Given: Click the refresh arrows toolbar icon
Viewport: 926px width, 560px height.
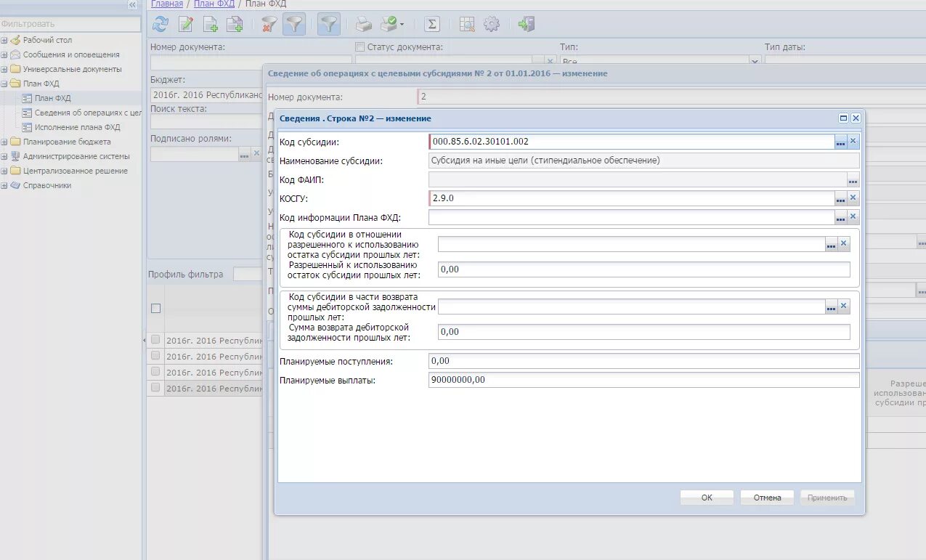Looking at the screenshot, I should tap(161, 25).
